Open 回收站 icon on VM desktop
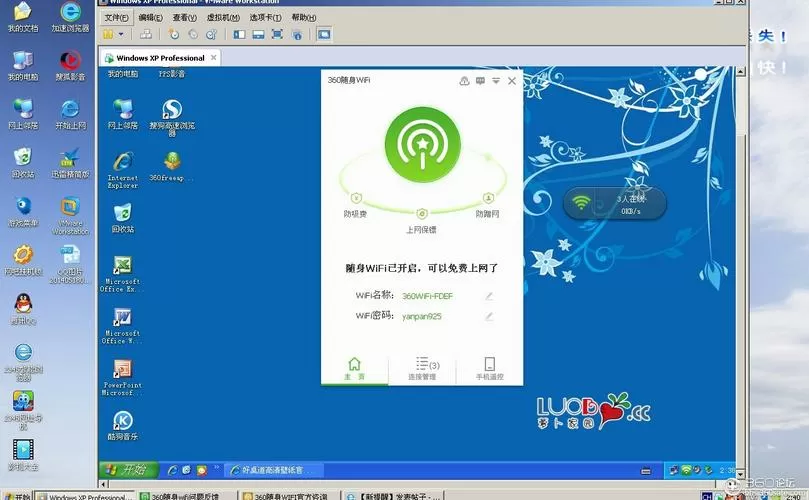This screenshot has height=500, width=809. tap(123, 218)
